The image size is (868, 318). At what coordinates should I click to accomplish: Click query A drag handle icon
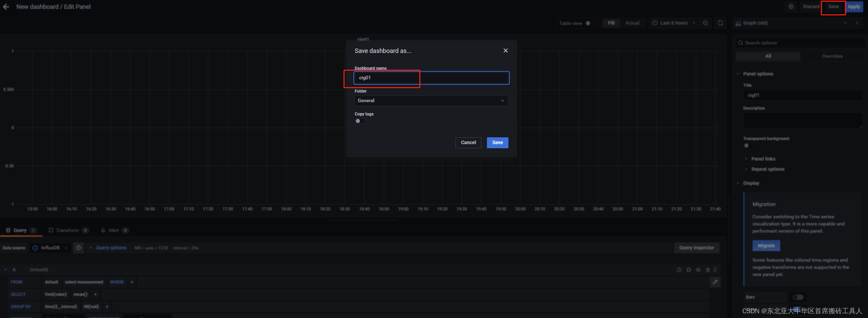coord(715,270)
